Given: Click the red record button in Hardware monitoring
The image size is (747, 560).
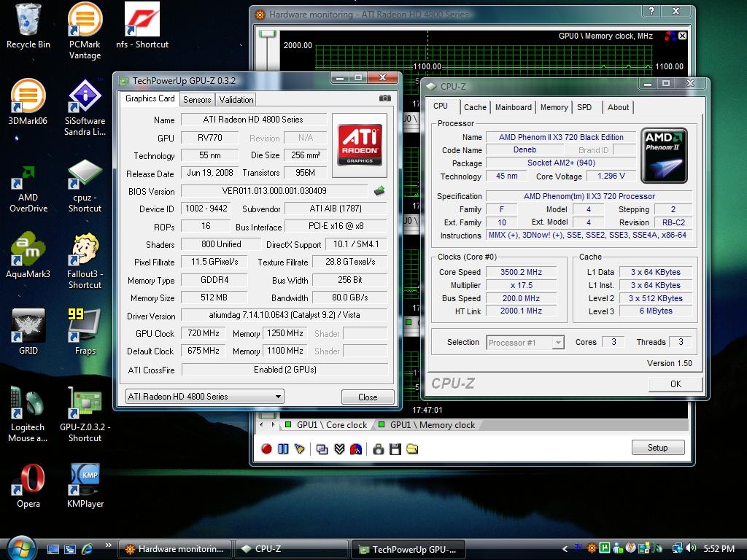Looking at the screenshot, I should click(266, 448).
